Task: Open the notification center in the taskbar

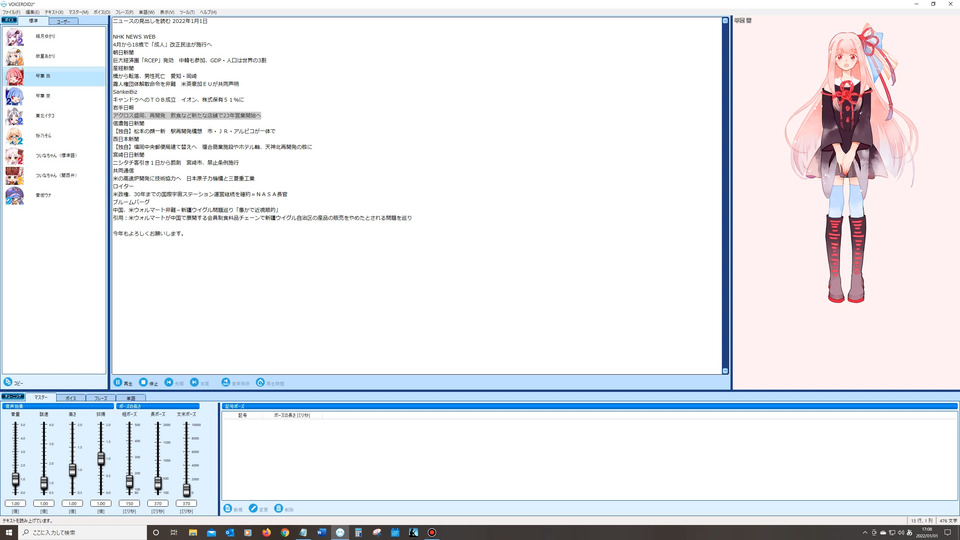Action: point(948,533)
